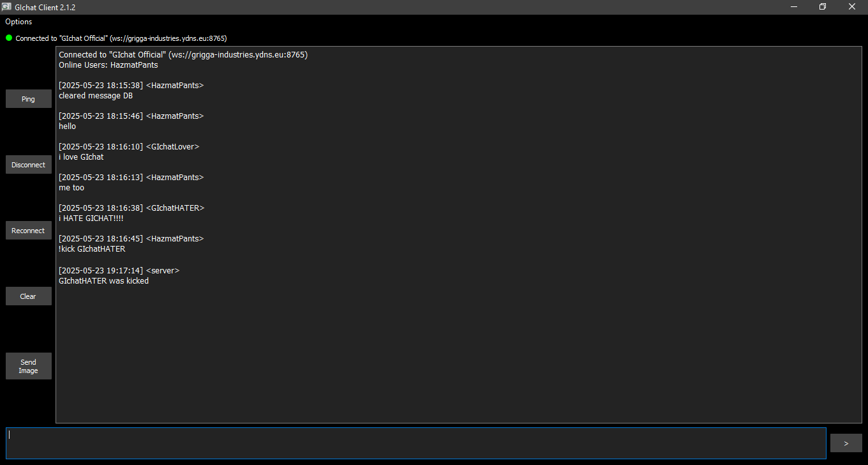The image size is (868, 465).
Task: Send message with the > button
Action: click(x=846, y=443)
